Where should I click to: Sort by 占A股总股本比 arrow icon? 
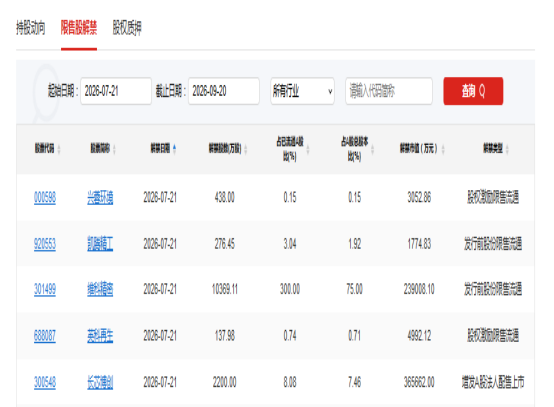(372, 149)
